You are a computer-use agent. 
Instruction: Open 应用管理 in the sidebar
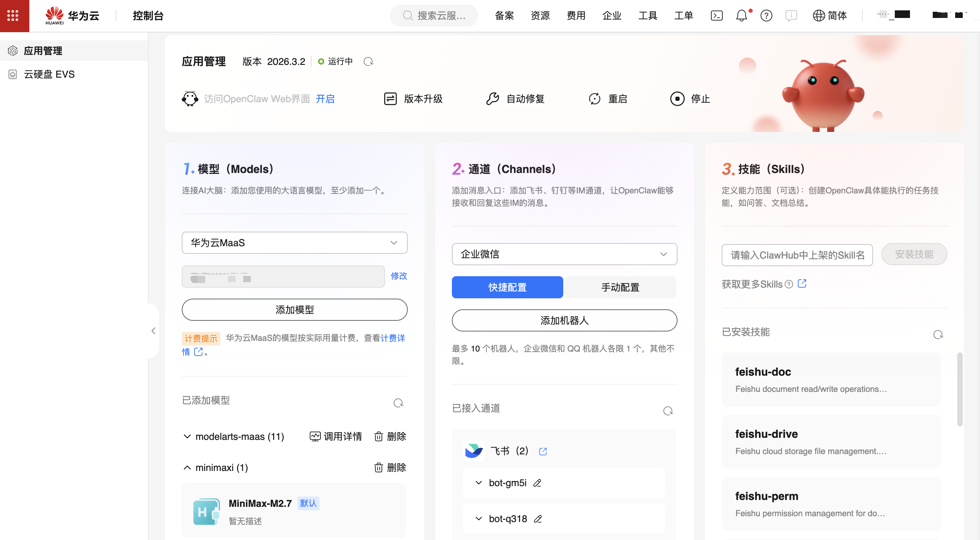click(74, 51)
